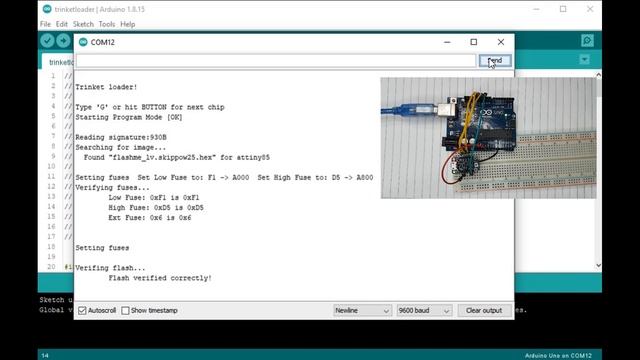Open the Help menu
The image size is (640, 360).
(127, 24)
